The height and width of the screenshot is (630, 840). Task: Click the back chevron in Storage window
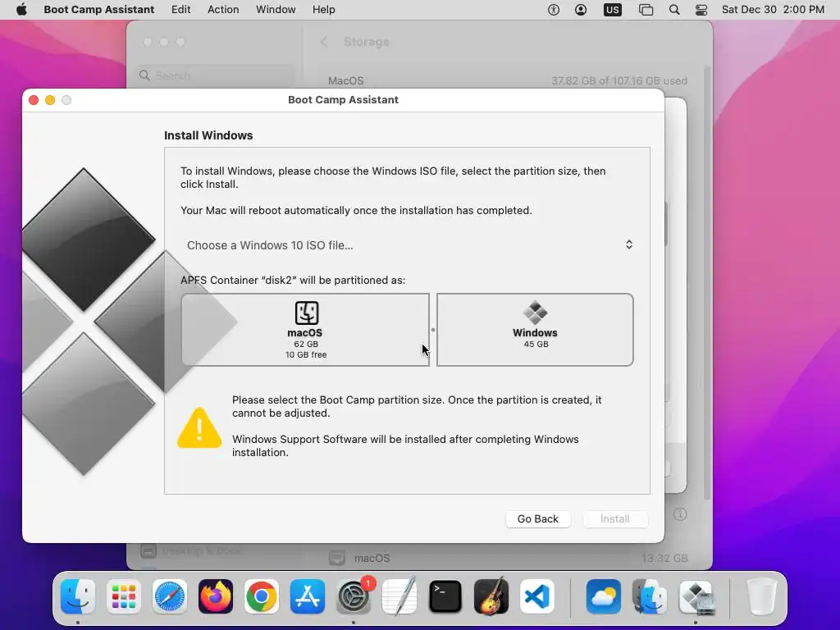[324, 42]
